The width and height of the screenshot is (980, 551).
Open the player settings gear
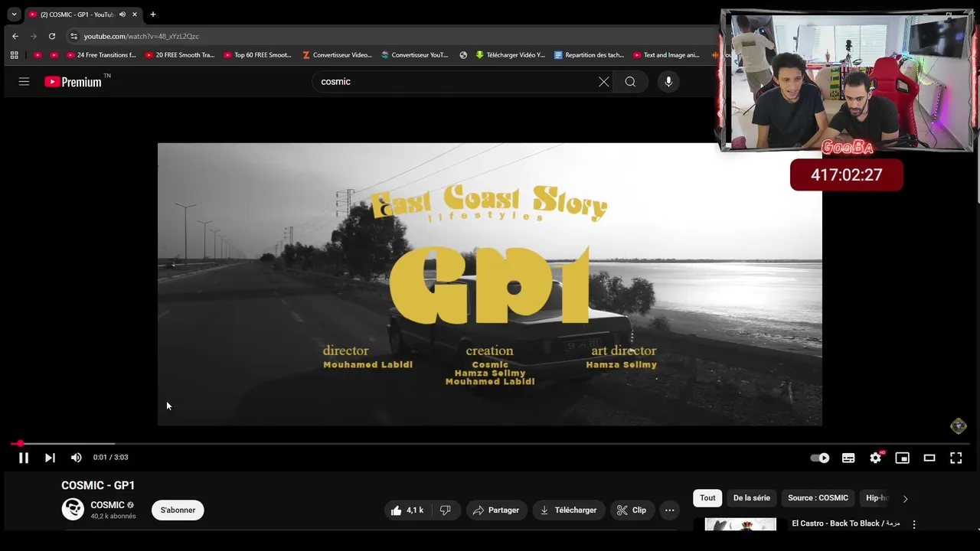[x=875, y=458]
